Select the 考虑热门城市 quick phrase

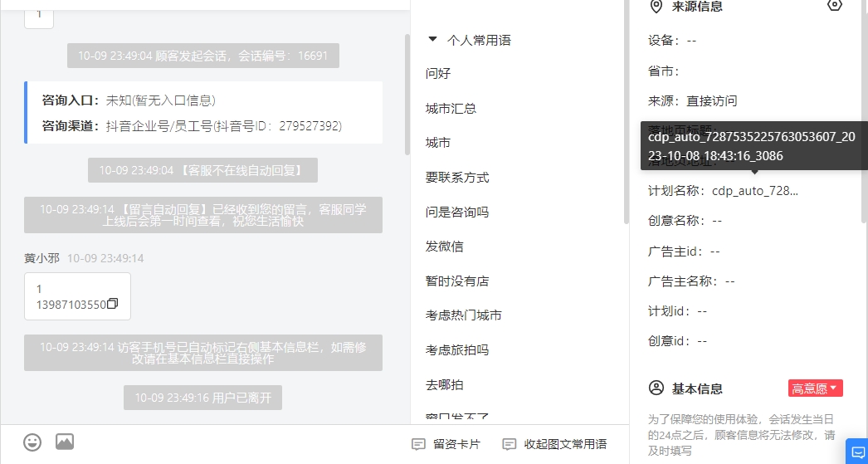coord(464,315)
